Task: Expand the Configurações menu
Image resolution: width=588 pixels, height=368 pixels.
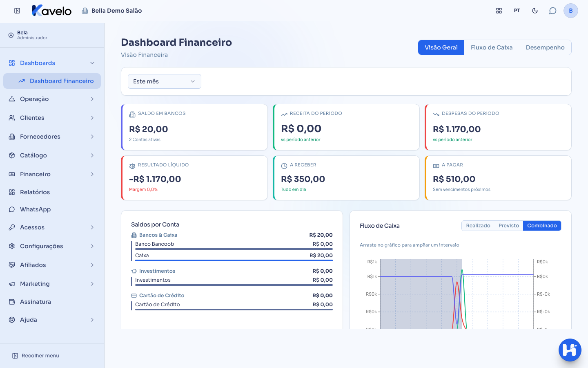Action: pyautogui.click(x=52, y=246)
